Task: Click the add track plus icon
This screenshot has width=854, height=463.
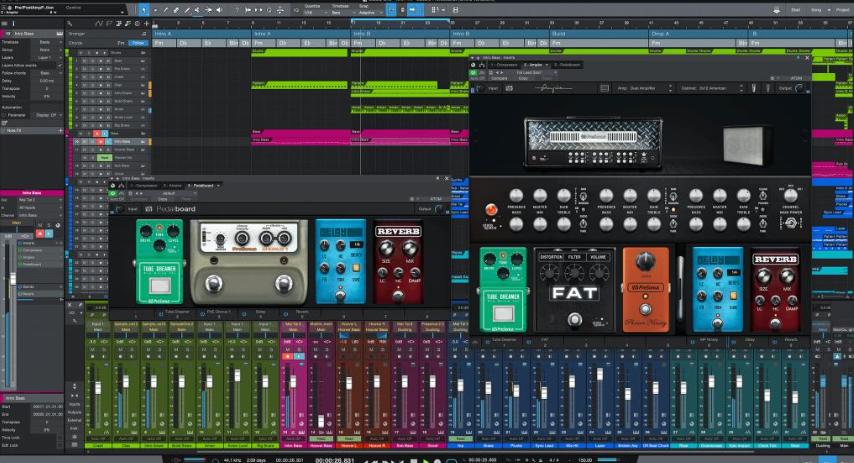Action: click(x=147, y=23)
